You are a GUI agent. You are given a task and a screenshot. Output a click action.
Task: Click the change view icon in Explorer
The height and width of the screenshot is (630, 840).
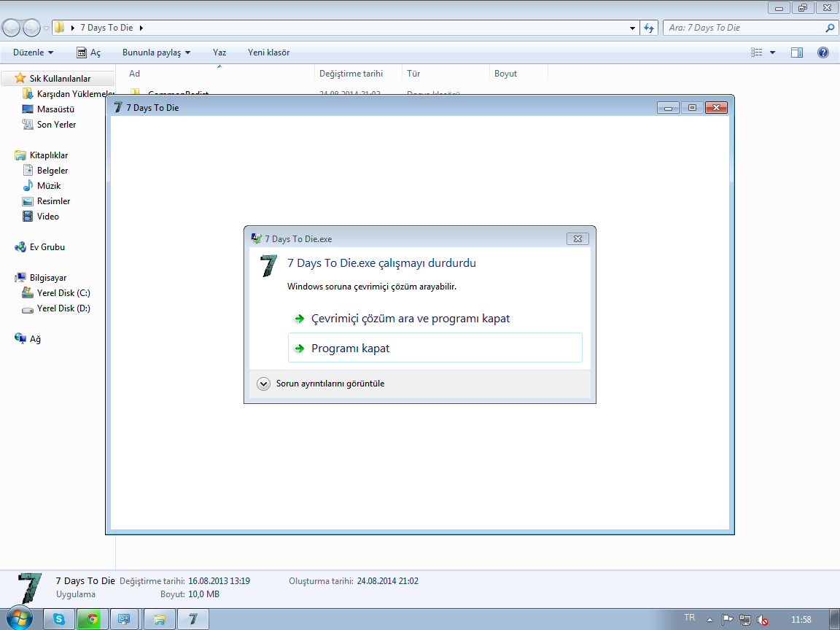(x=756, y=52)
